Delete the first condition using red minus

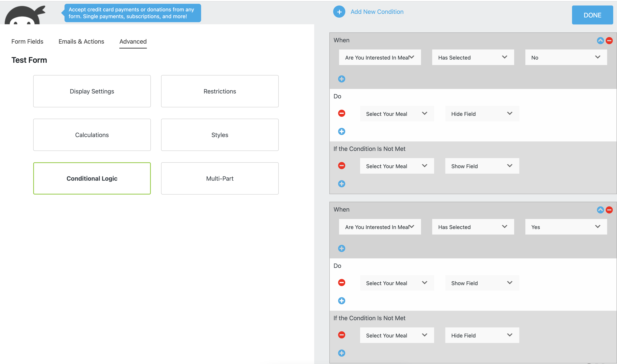click(x=609, y=40)
